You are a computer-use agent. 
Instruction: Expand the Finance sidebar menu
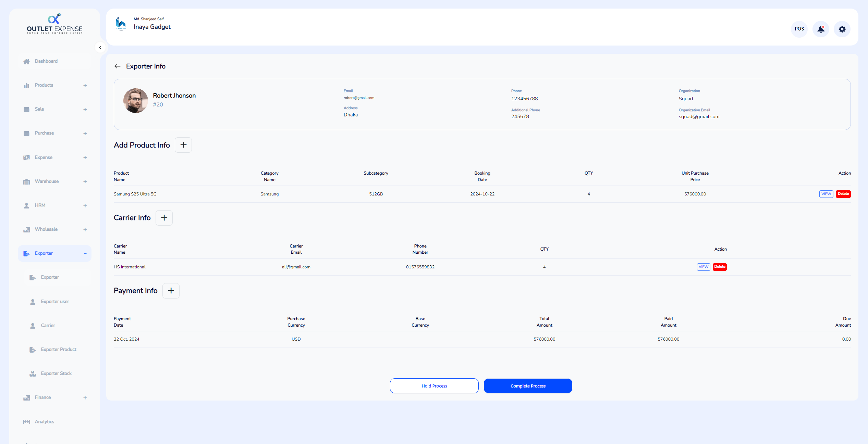click(55, 397)
